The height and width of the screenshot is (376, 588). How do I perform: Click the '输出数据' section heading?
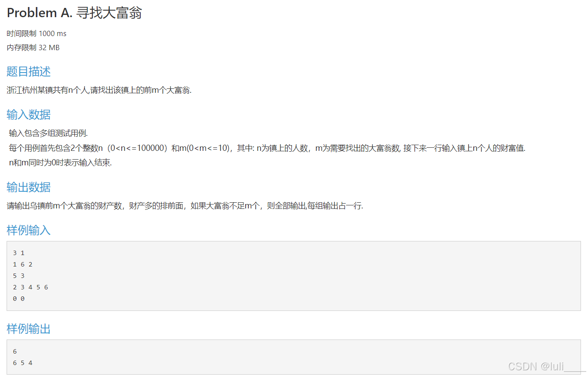click(29, 187)
